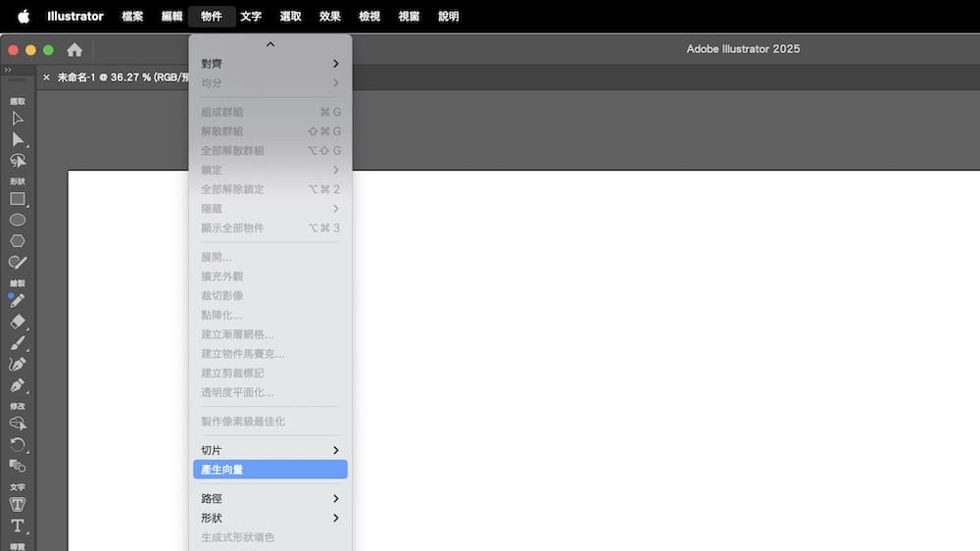Image resolution: width=980 pixels, height=551 pixels.
Task: Open the Apple menu
Action: [x=24, y=17]
